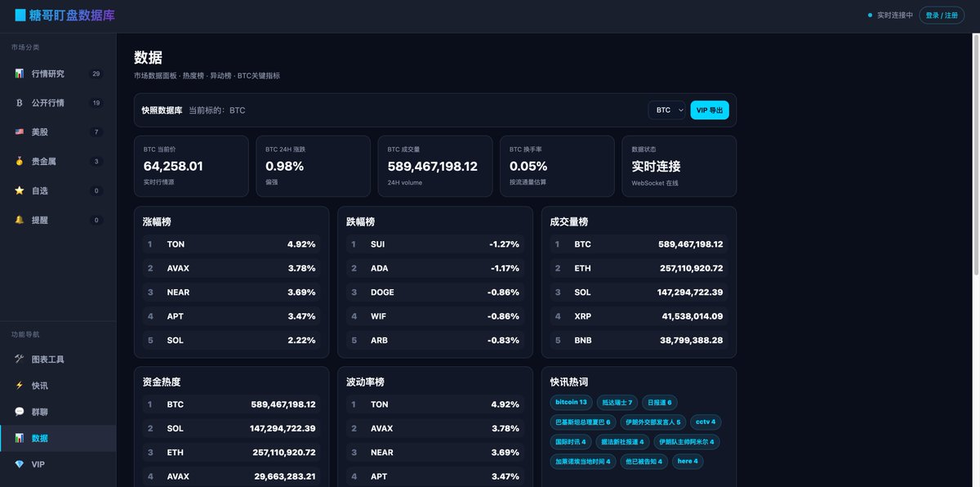The width and height of the screenshot is (980, 487).
Task: Select ARB row in 跌幅榜
Action: tap(435, 340)
